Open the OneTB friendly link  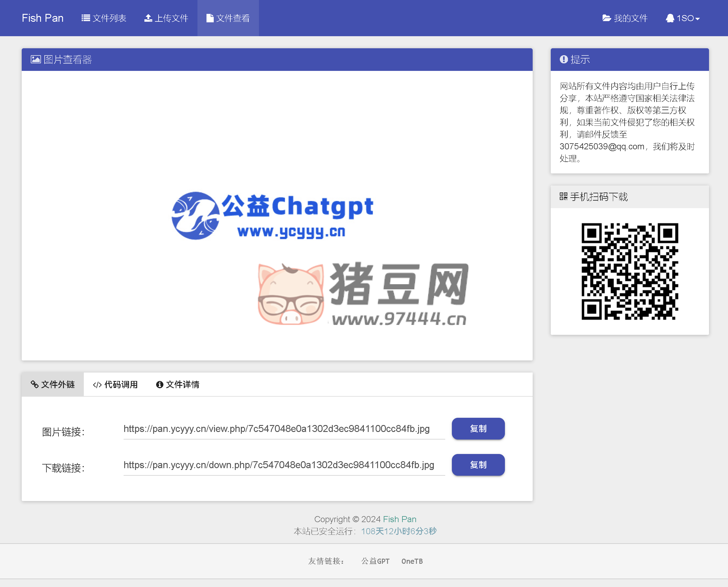(x=412, y=561)
